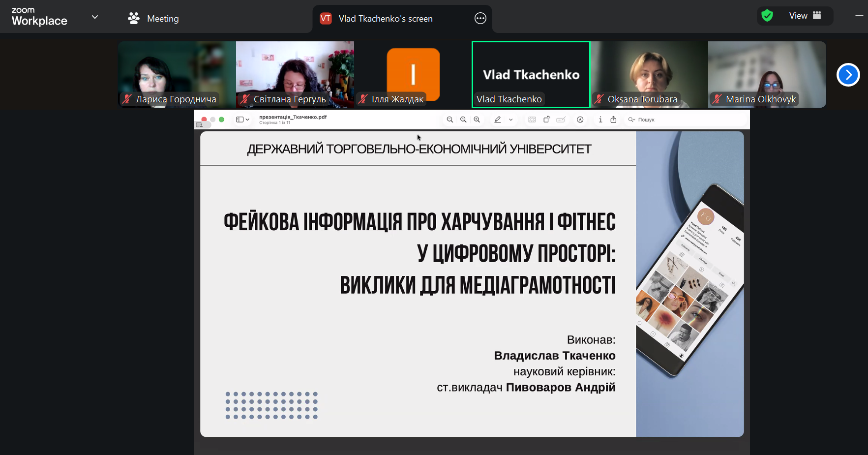This screenshot has height=455, width=868.
Task: Click the zoom in magnifier icon
Action: 477,120
